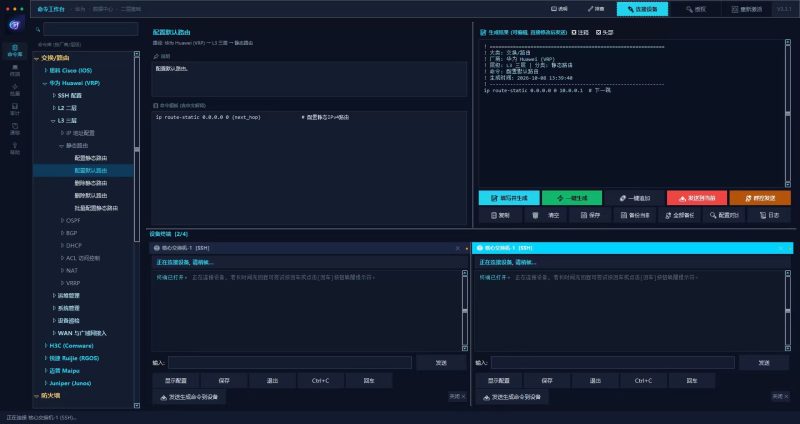
Task: Click the 复制 button under the results
Action: coord(500,215)
